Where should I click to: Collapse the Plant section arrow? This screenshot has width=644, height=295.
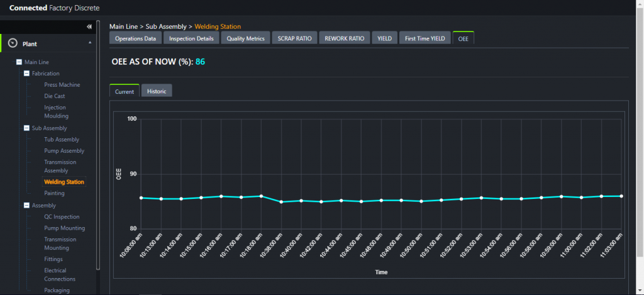pos(89,42)
